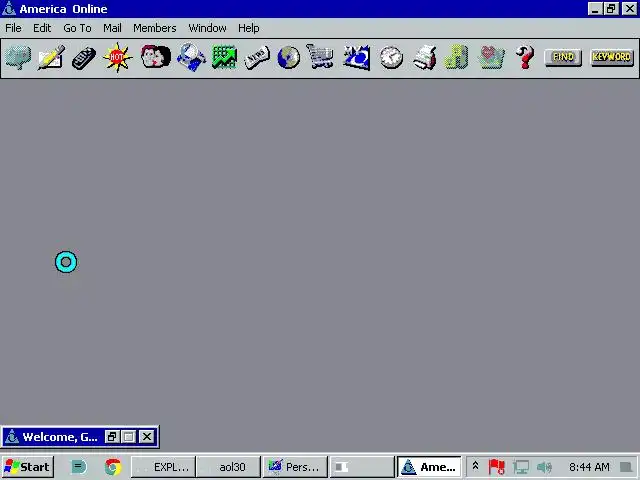
Task: Click the show desktop tray icon
Action: pos(626,467)
